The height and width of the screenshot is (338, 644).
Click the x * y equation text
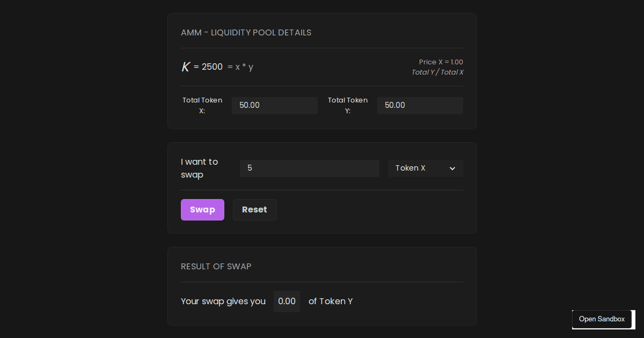coord(241,67)
